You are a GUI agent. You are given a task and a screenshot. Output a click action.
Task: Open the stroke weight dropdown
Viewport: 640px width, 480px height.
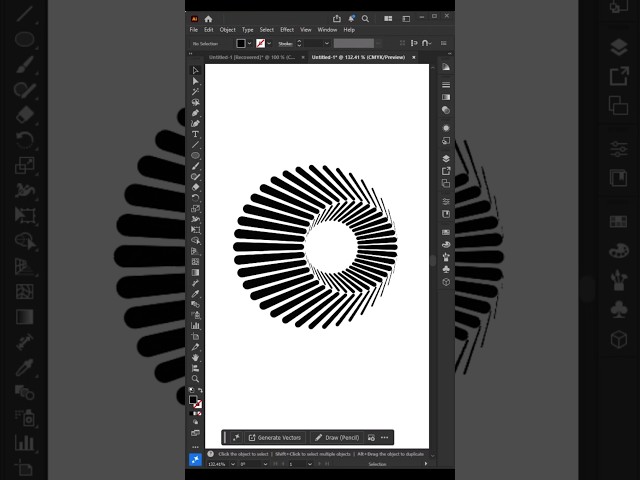click(327, 43)
